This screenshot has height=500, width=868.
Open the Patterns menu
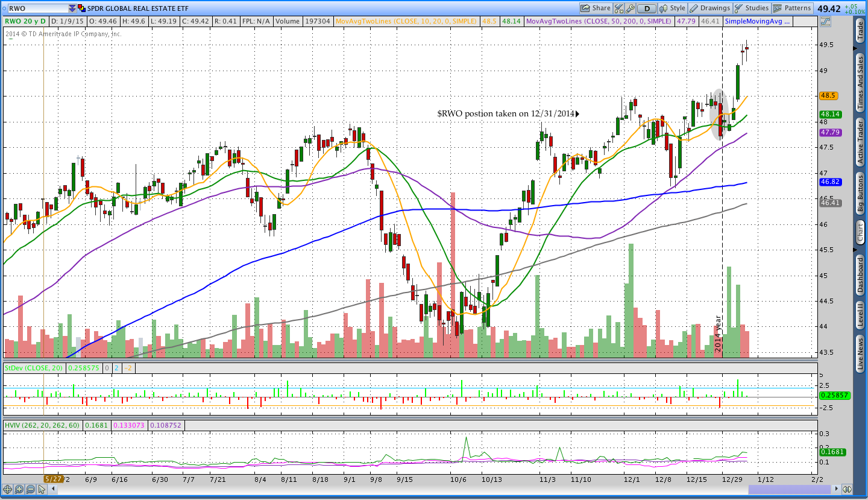793,8
